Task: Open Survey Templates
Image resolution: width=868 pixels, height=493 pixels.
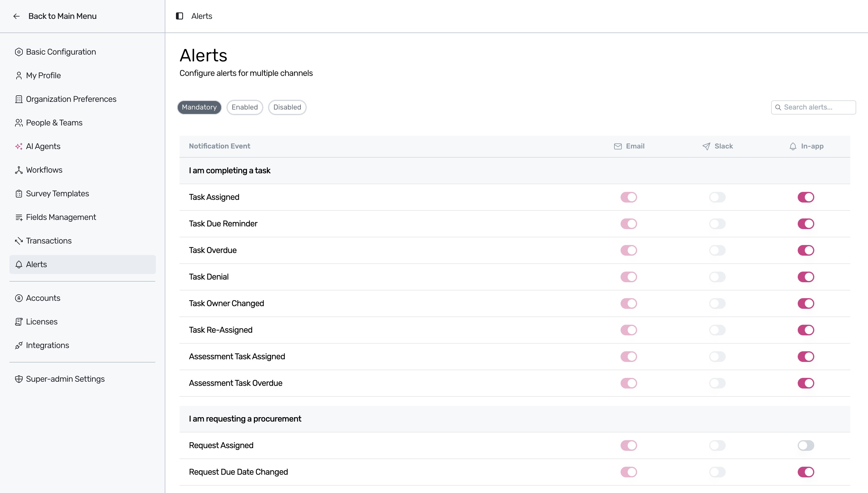Action: [x=83, y=194]
